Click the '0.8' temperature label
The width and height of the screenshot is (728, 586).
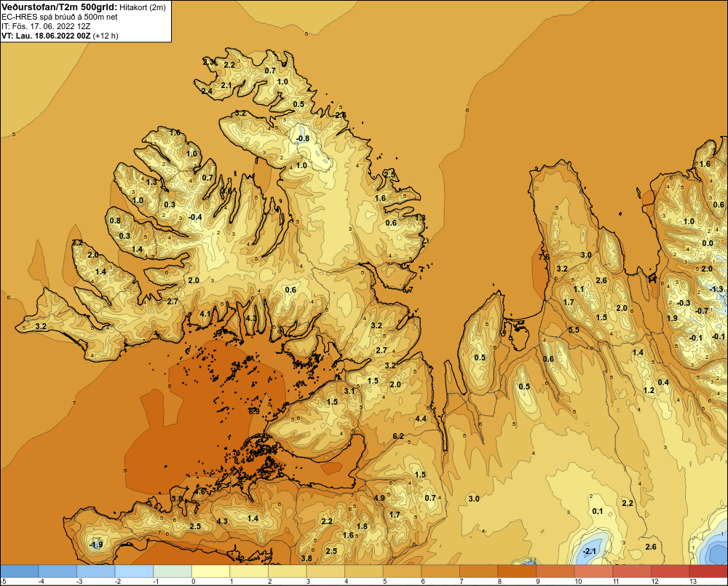point(115,221)
